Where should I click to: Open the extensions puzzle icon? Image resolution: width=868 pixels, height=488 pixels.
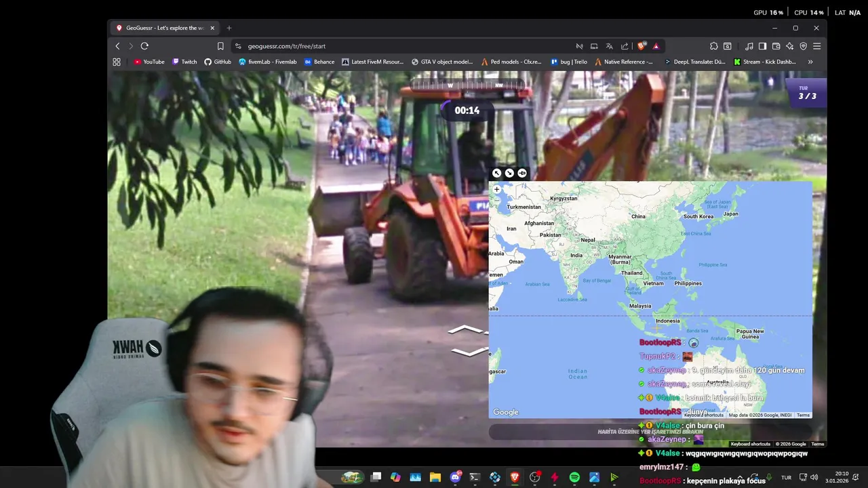point(714,46)
